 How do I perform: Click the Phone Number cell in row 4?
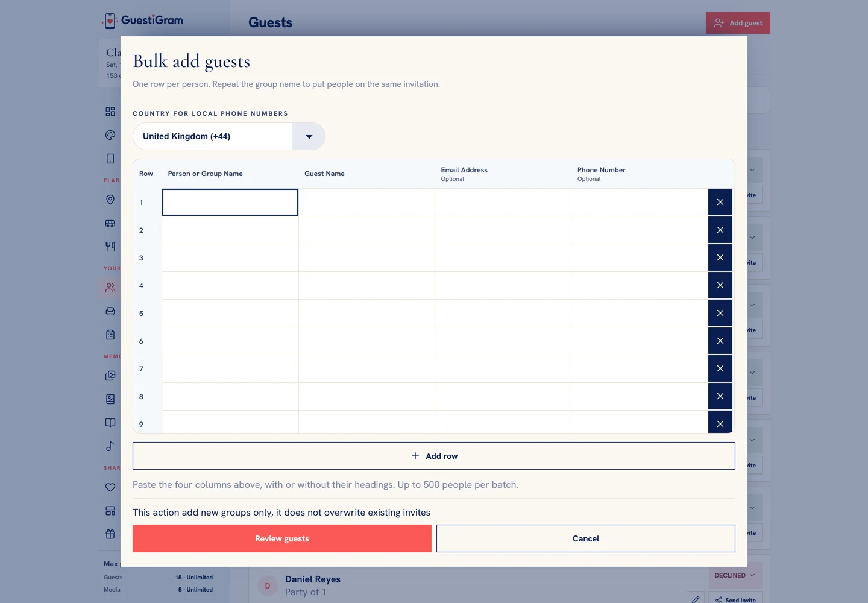[x=640, y=285]
